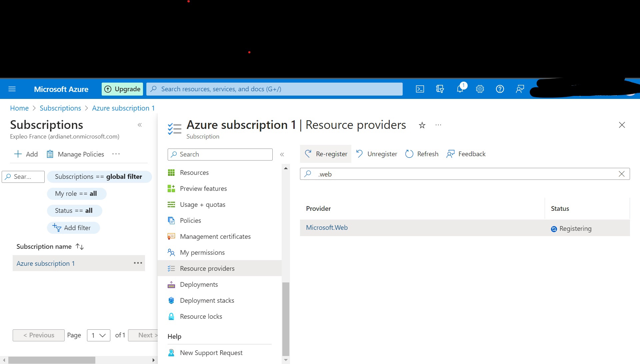Open the Deployments section
Viewport: 640px width, 364px height.
pyautogui.click(x=199, y=284)
